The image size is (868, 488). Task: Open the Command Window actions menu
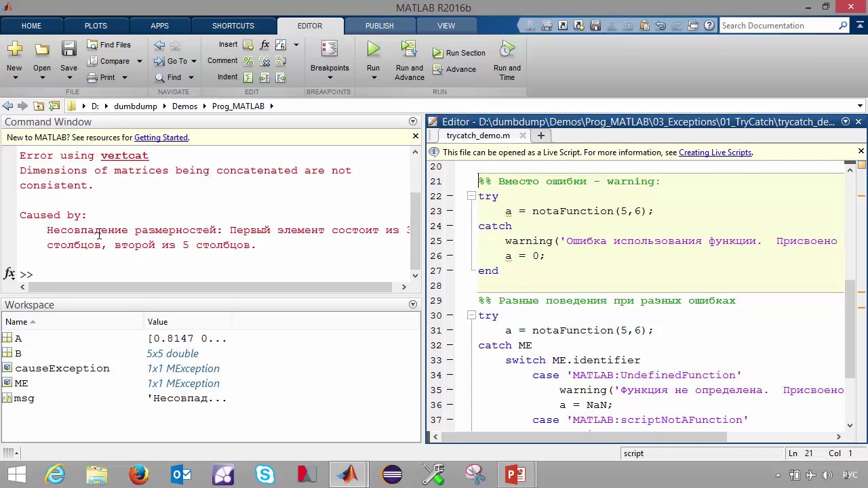(x=412, y=122)
